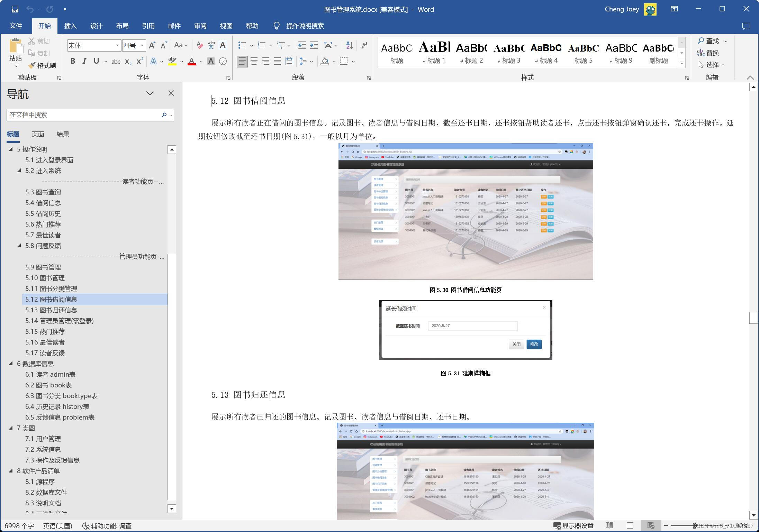Click the subscript X2 icon
This screenshot has height=532, width=759.
pos(128,62)
